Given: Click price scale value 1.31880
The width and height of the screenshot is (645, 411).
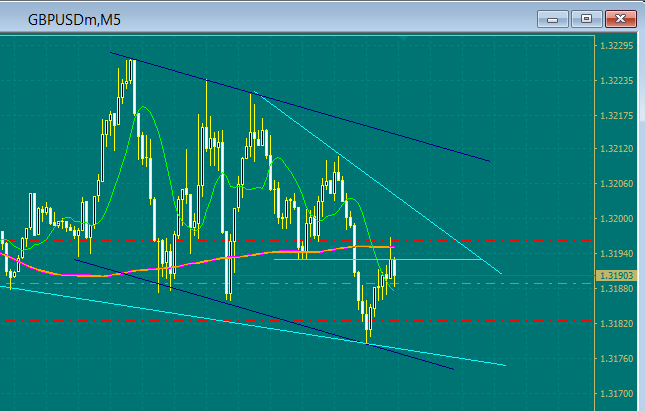Looking at the screenshot, I should coord(617,288).
